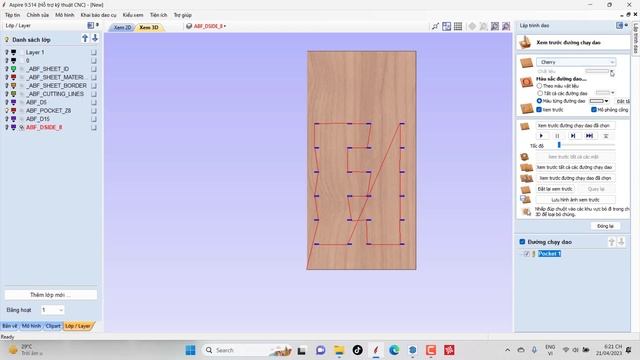Open the Bảng hoạt sheet dropdown
Viewport: 640px width, 360px height.
click(x=52, y=310)
